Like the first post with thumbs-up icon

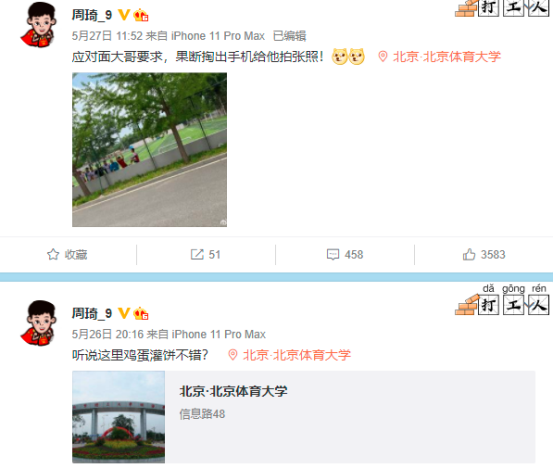point(469,254)
